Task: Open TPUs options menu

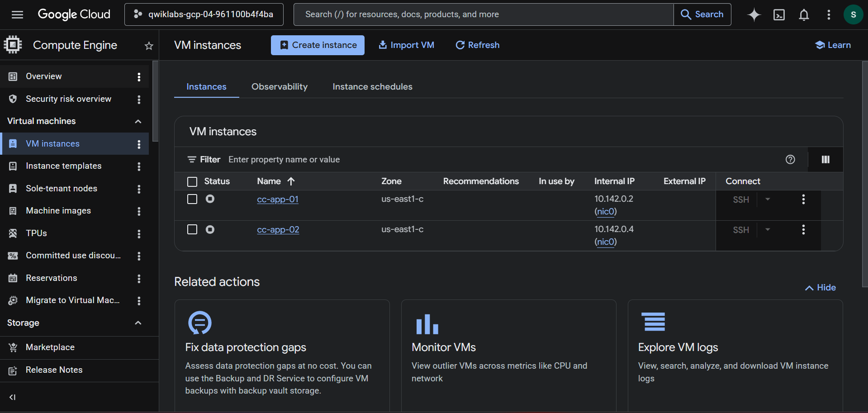Action: click(139, 233)
